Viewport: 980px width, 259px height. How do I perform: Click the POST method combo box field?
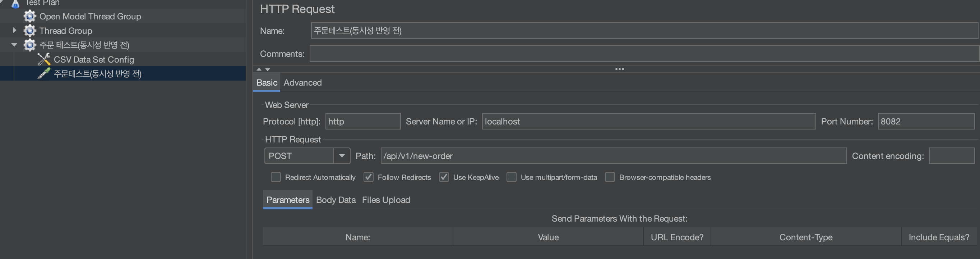299,156
